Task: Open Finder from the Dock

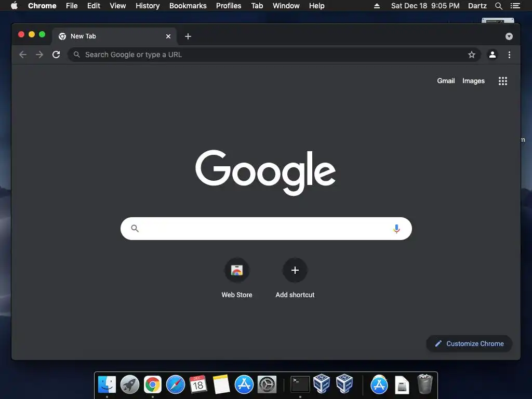Action: [x=107, y=384]
